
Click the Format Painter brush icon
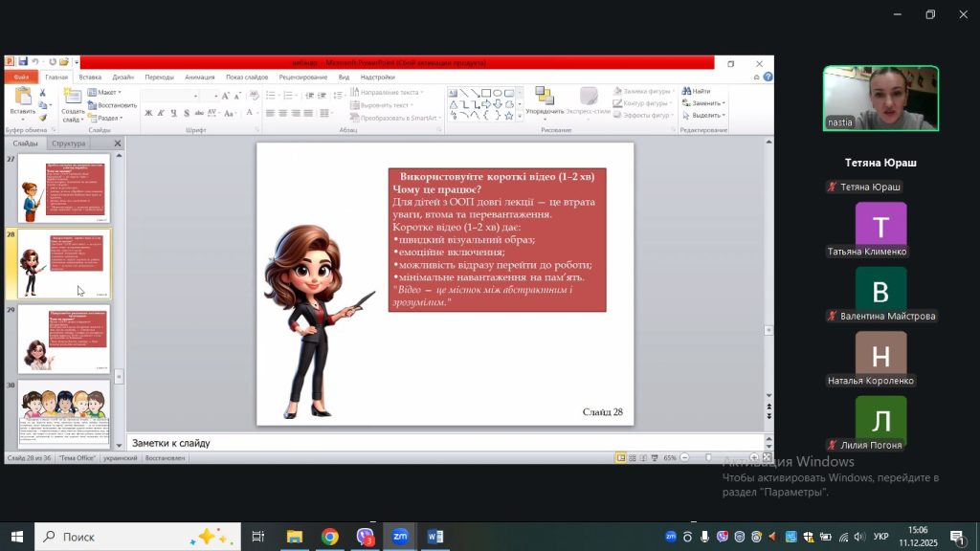pyautogui.click(x=43, y=116)
